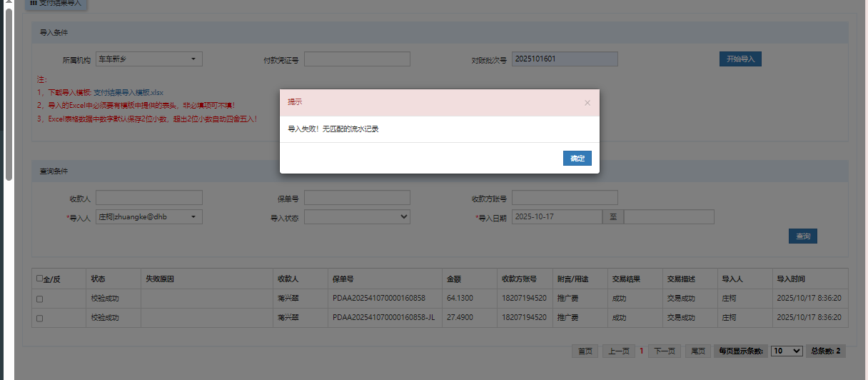Click the 下一页 pagination button

click(x=665, y=351)
